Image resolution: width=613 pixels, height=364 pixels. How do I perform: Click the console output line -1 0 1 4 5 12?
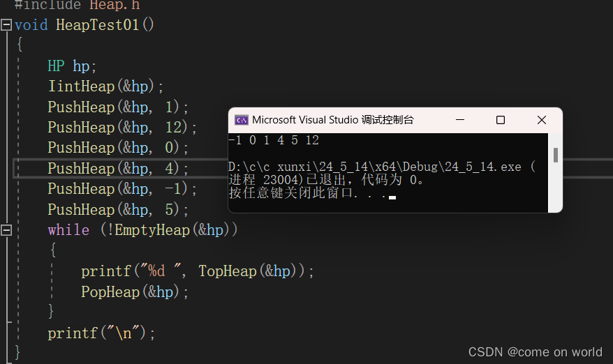tap(274, 140)
